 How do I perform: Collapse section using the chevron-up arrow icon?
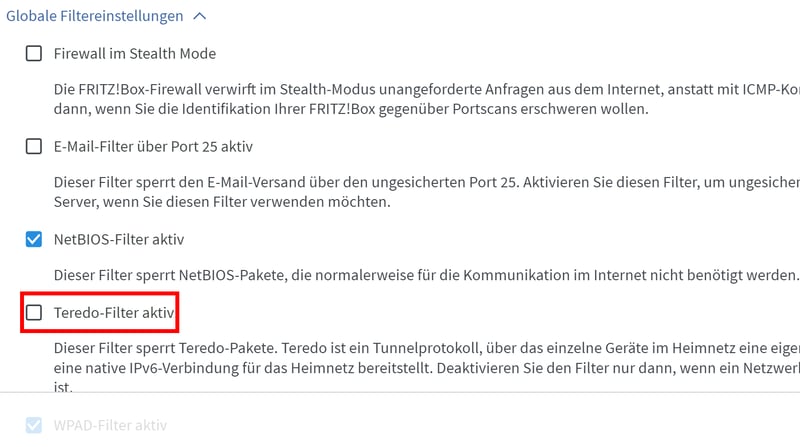200,16
